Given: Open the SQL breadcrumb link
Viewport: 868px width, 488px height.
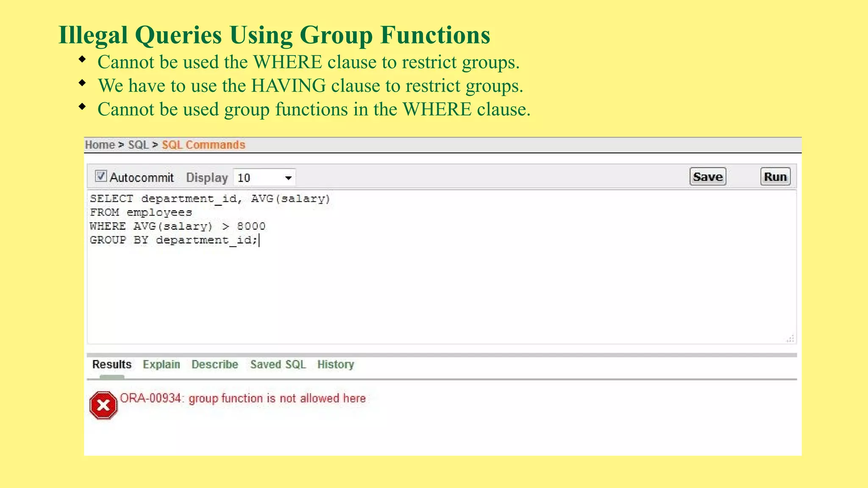Looking at the screenshot, I should 139,145.
